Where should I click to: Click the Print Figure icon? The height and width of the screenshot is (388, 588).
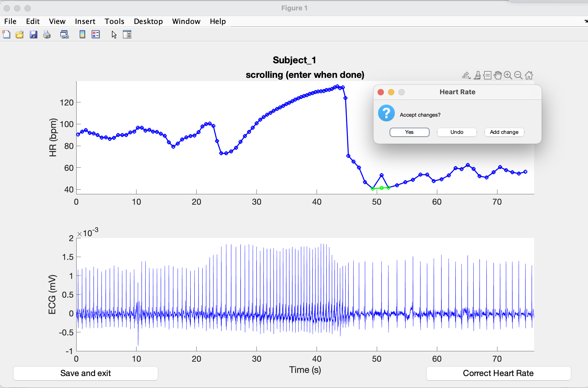click(47, 35)
